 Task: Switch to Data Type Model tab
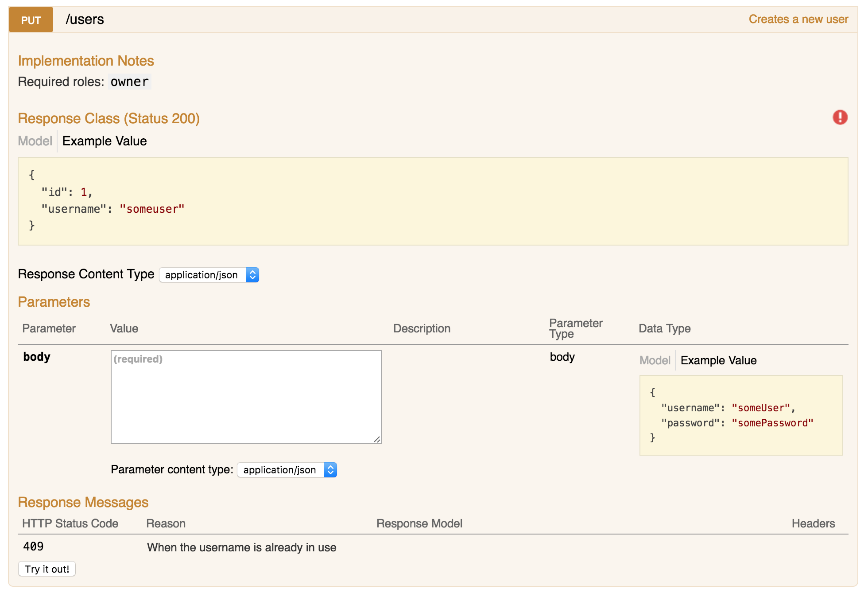655,360
